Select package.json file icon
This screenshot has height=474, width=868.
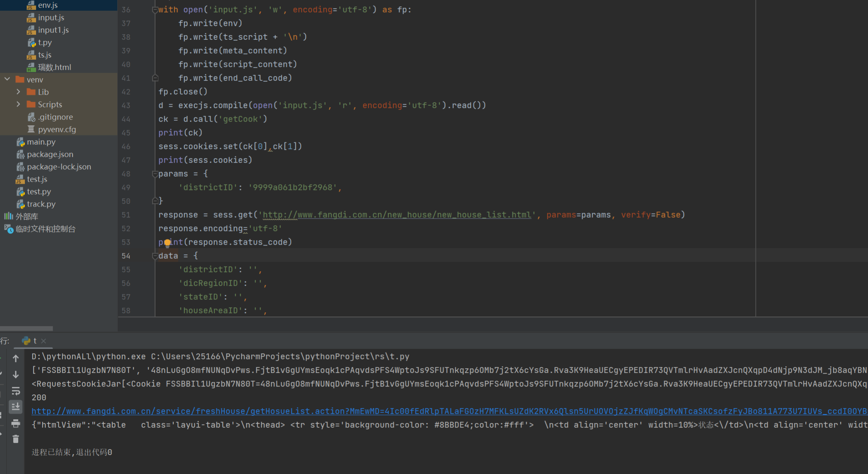20,154
